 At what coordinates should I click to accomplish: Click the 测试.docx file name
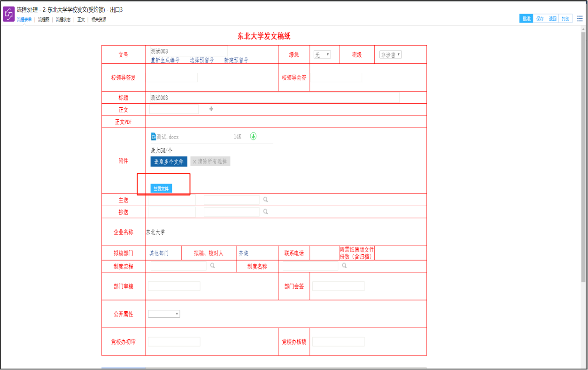point(168,137)
